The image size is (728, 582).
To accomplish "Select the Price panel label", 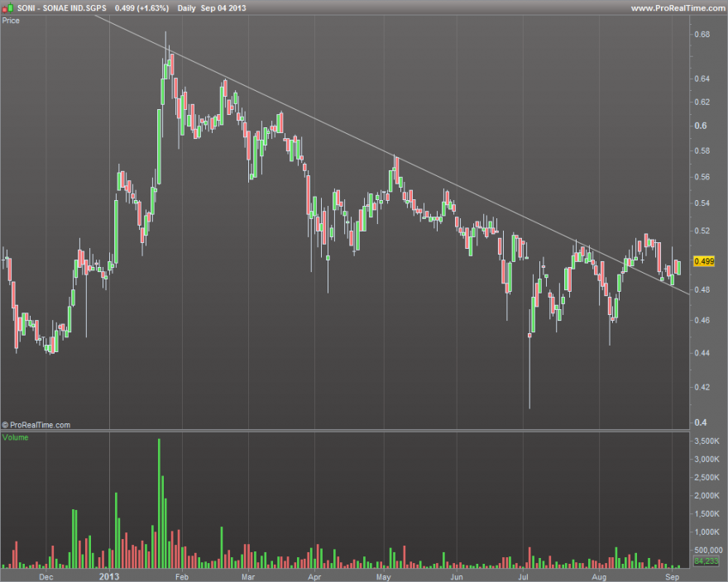I will (11, 21).
